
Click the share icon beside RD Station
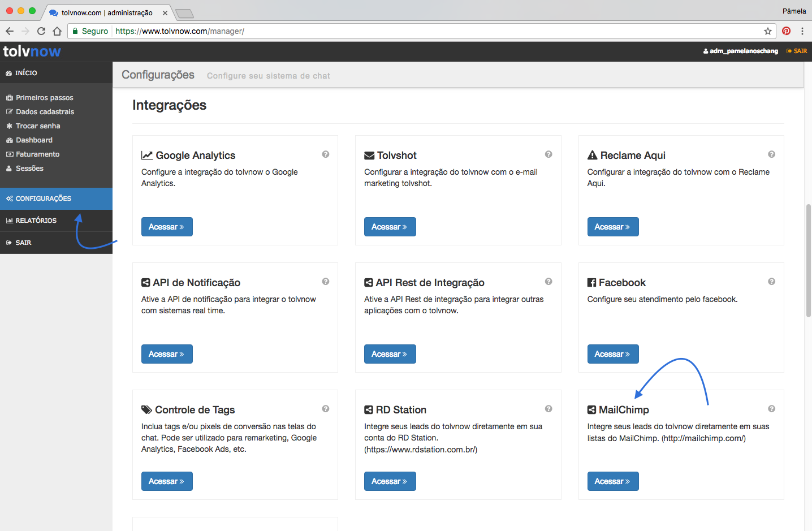click(x=369, y=410)
